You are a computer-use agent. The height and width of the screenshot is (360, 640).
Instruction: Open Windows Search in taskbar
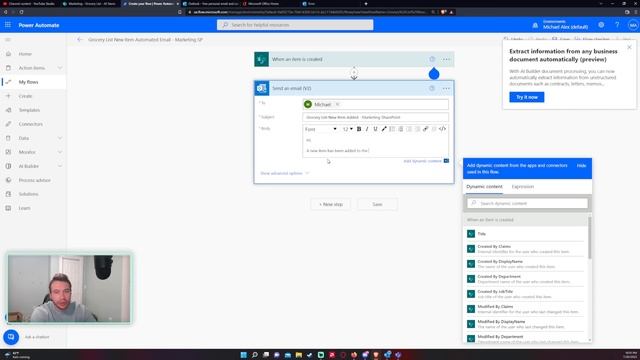click(255, 355)
